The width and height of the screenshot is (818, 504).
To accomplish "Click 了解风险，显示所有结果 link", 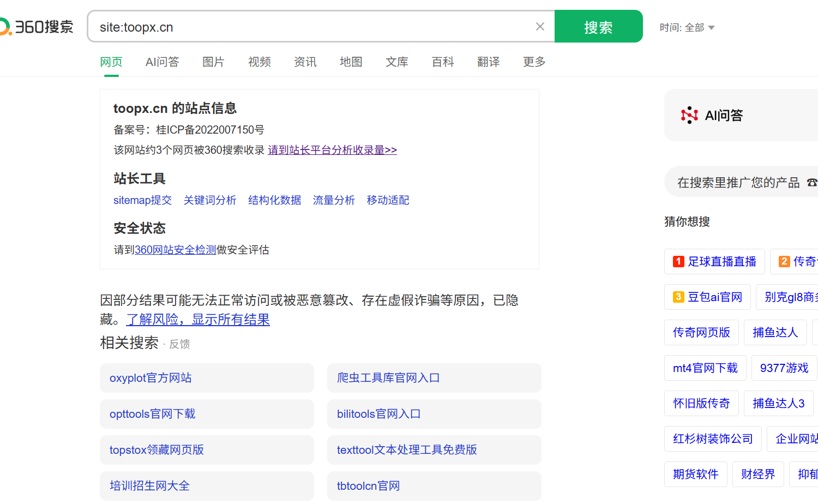I will [198, 320].
